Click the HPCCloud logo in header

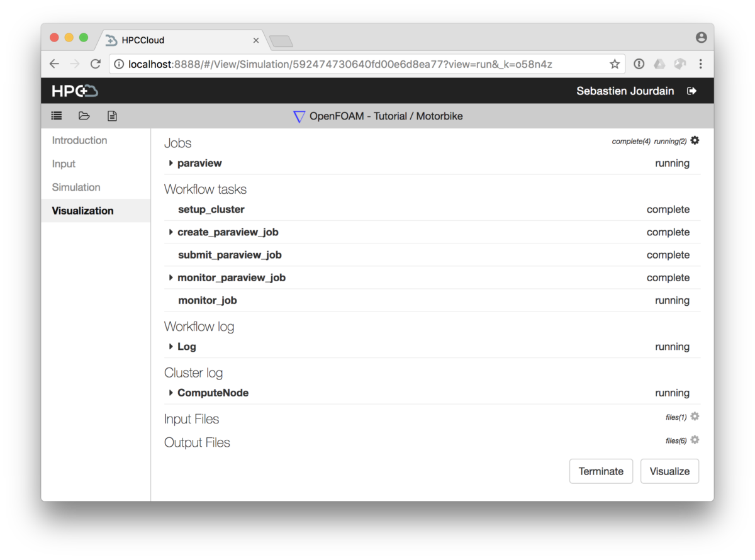click(x=75, y=91)
